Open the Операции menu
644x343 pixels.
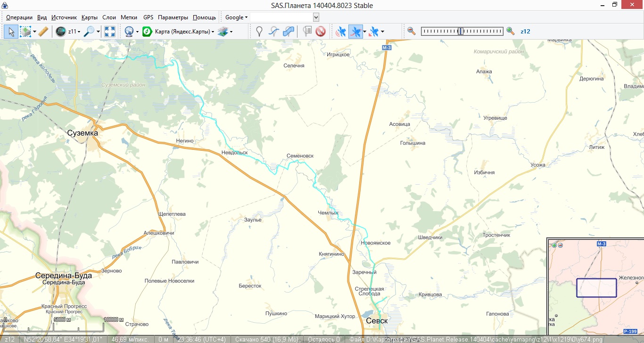point(19,17)
